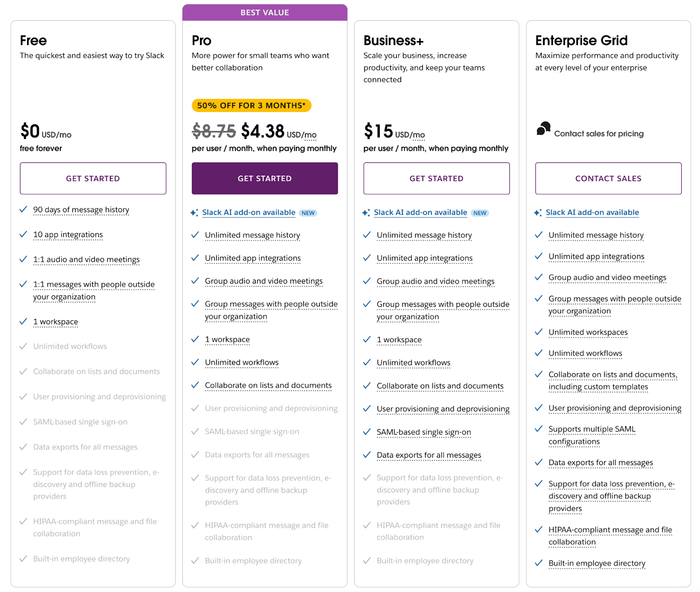Click the Data exports for all messages link in Enterprise Grid
This screenshot has width=700, height=592.
click(600, 462)
